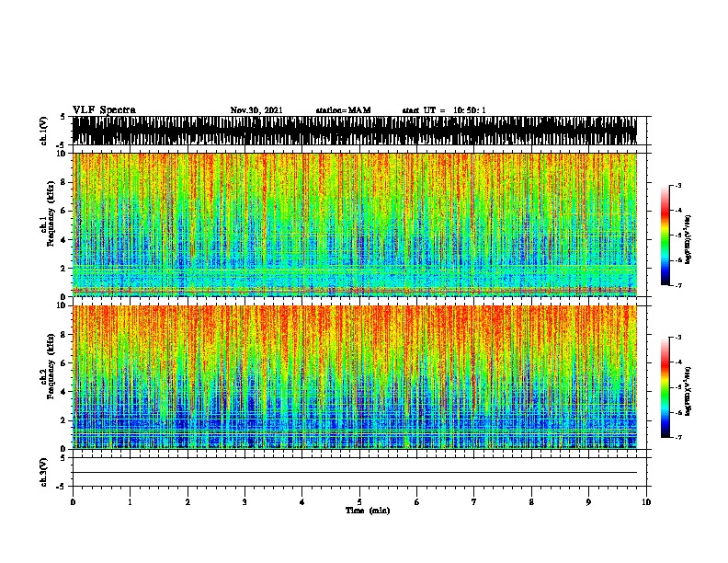Click the ch.2 color scale bar
The width and height of the screenshot is (728, 563).
coord(665,387)
